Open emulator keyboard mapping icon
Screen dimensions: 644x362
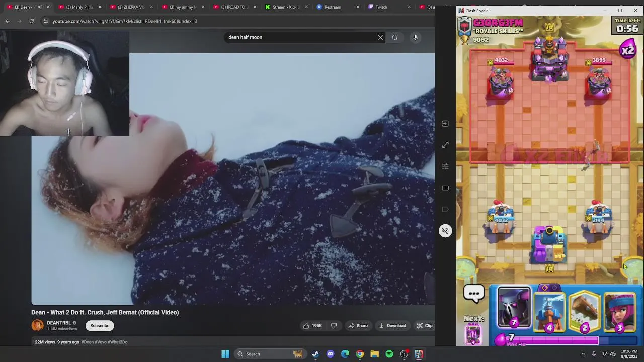point(445,188)
